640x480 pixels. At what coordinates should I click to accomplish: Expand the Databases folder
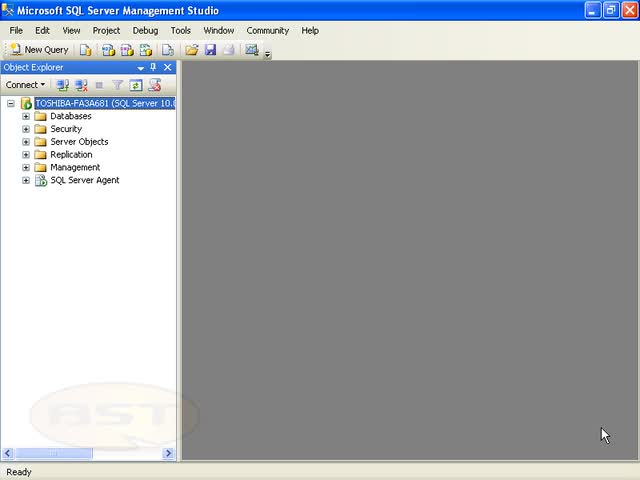click(26, 116)
